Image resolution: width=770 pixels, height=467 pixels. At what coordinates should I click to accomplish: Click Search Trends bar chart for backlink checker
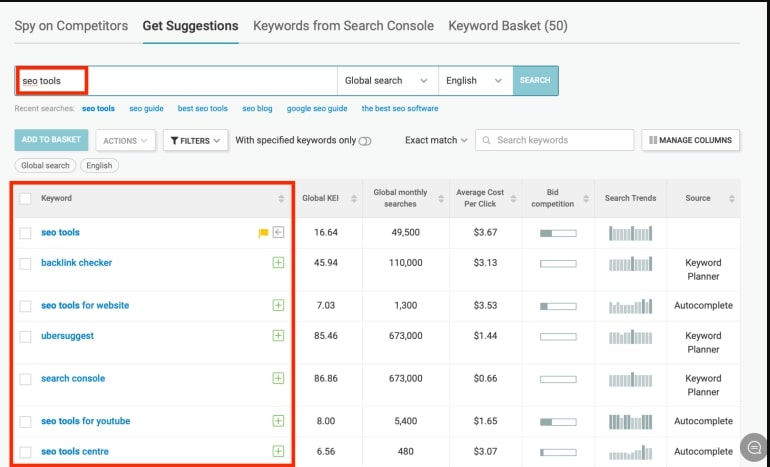(x=630, y=264)
